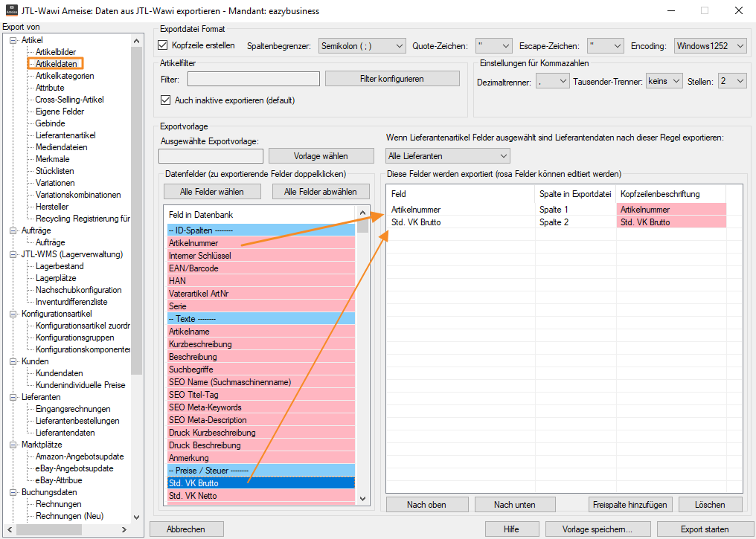The width and height of the screenshot is (756, 539).
Task: Click the Filter text input field
Action: click(254, 79)
